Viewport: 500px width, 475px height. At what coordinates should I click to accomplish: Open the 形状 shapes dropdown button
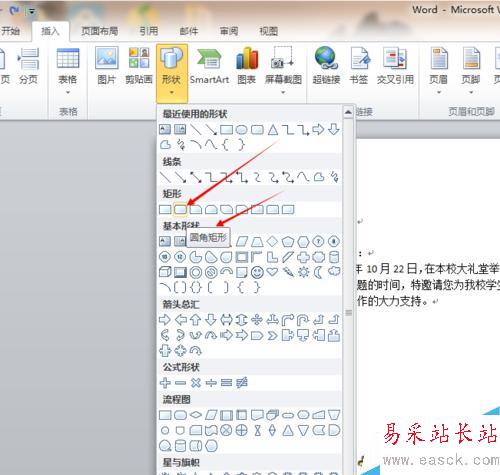pyautogui.click(x=172, y=73)
